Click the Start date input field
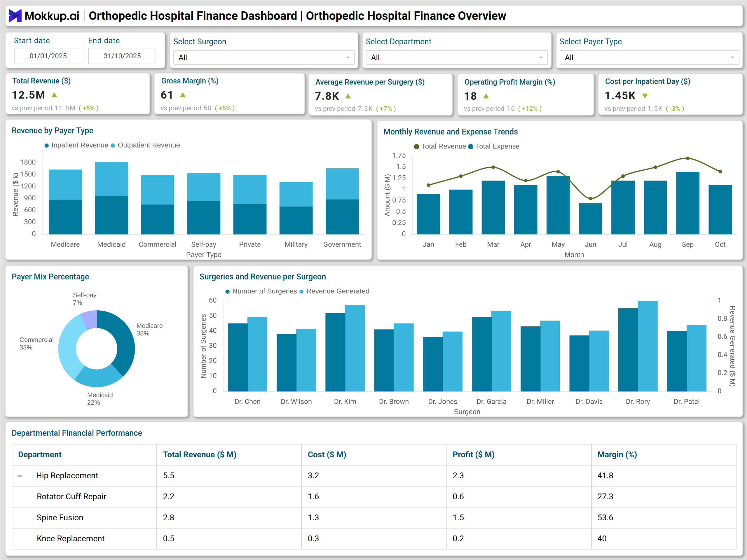This screenshot has width=747, height=560. 48,56
